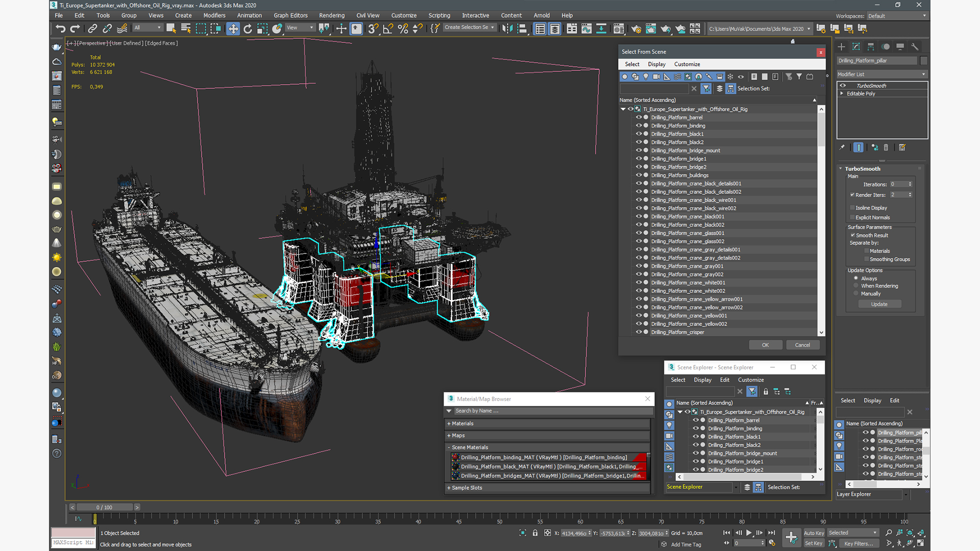Image resolution: width=980 pixels, height=551 pixels.
Task: Activate the Select and Scale tool
Action: [262, 29]
